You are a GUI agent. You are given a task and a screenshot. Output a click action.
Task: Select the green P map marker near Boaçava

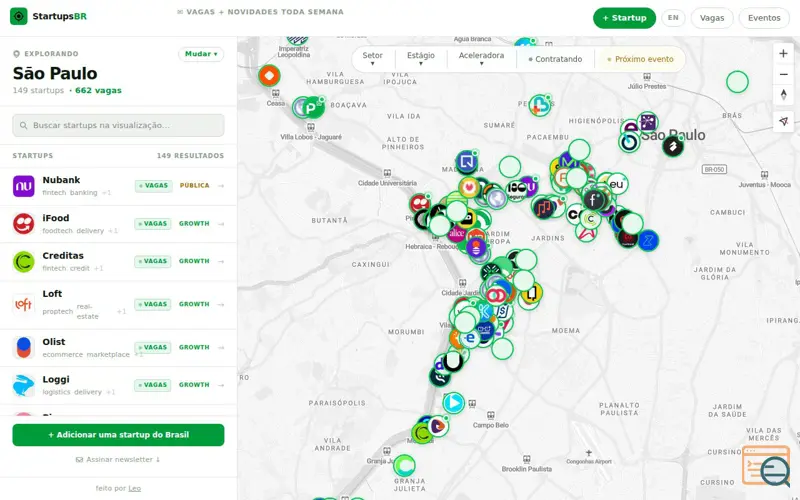(311, 108)
